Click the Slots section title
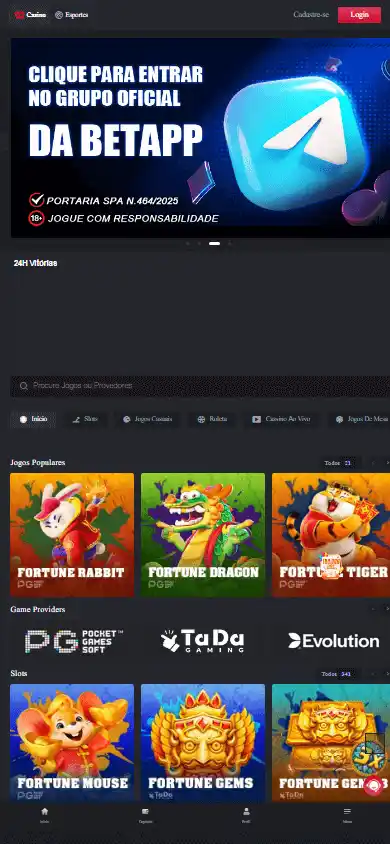 tap(19, 673)
